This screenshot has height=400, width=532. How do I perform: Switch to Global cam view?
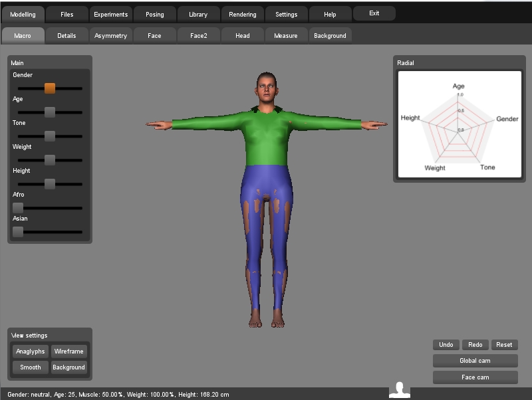[x=475, y=361]
